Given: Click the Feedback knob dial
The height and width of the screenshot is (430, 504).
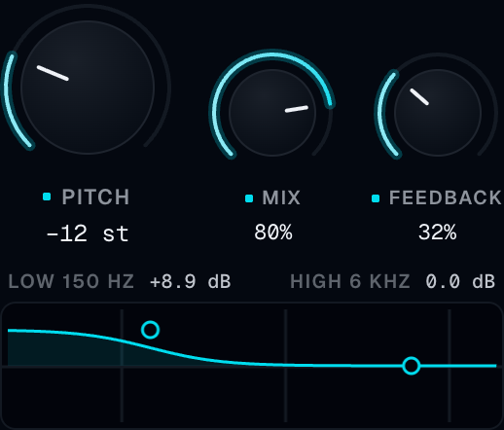Looking at the screenshot, I should point(438,113).
